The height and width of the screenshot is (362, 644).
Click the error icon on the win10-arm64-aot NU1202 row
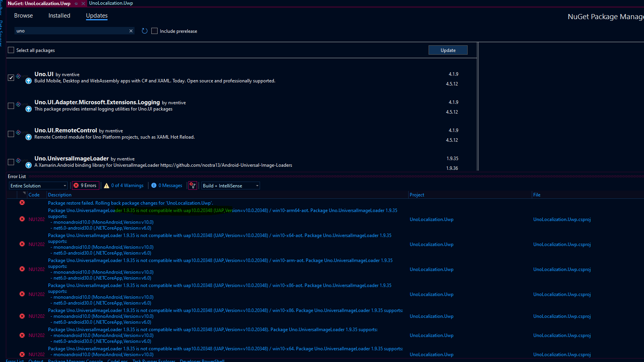(22, 219)
